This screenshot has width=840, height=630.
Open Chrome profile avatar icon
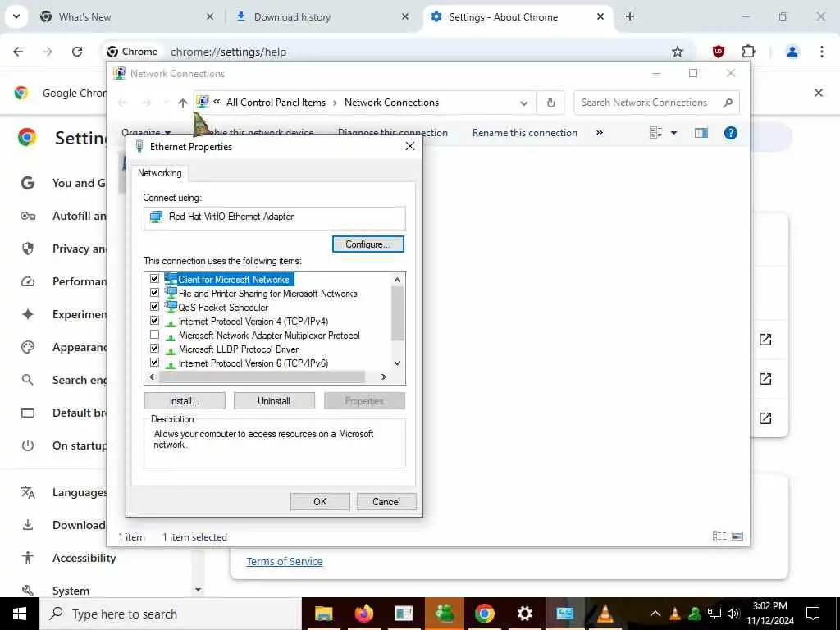792,52
